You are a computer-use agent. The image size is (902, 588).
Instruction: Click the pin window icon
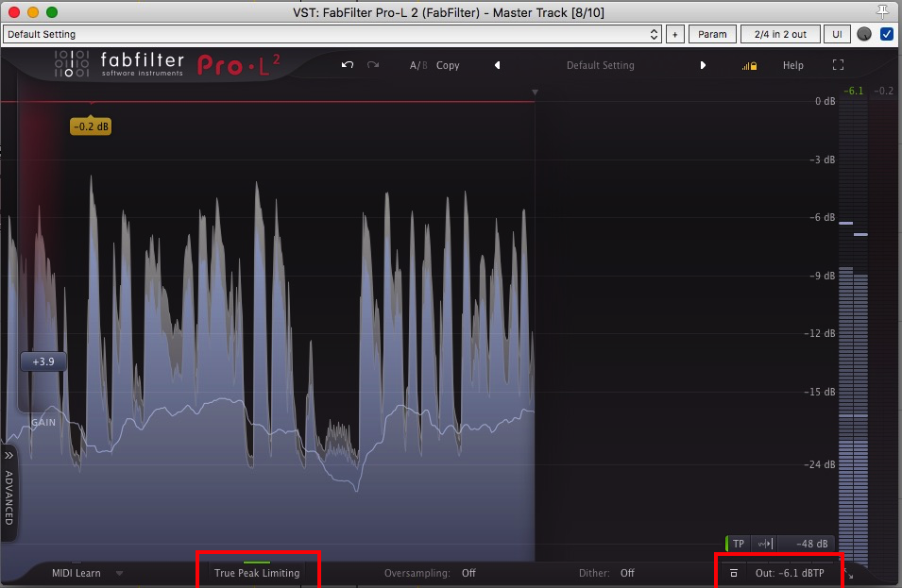point(882,12)
